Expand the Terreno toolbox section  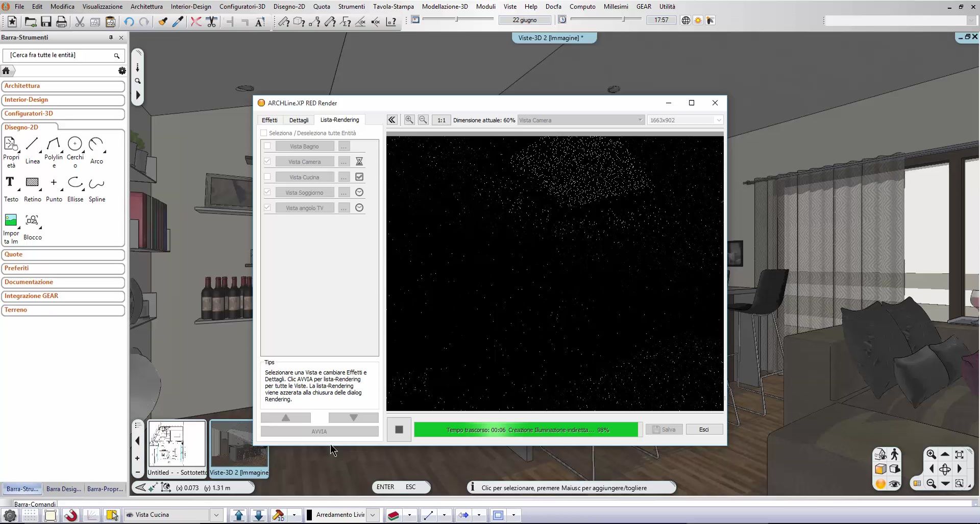click(63, 310)
